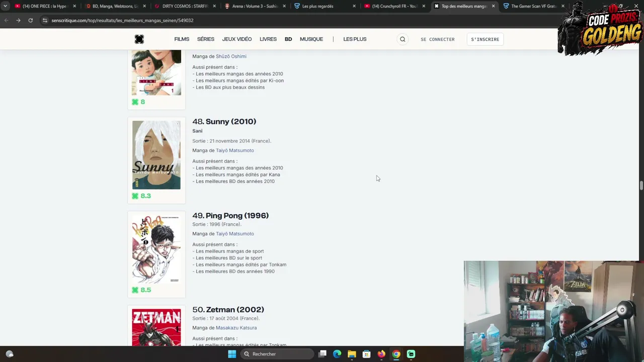Open the JEUX VIDÉO menu
This screenshot has width=644, height=362.
click(x=237, y=39)
